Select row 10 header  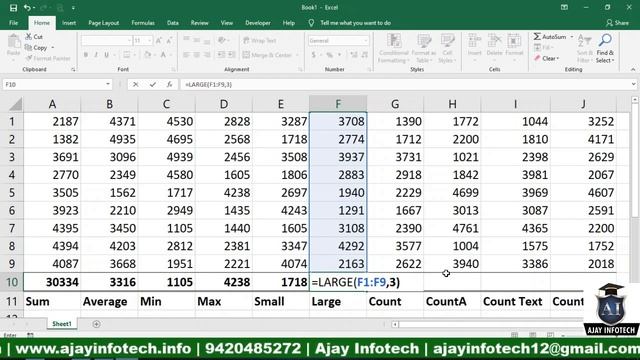click(x=12, y=282)
